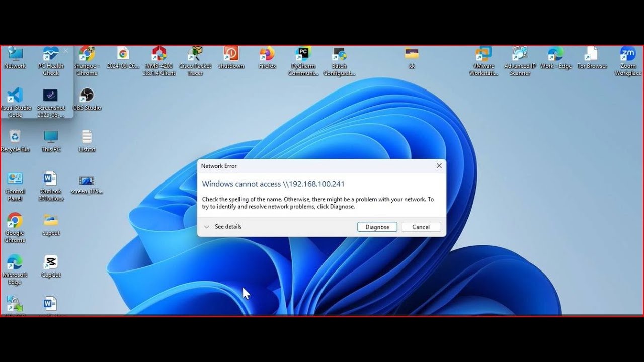
Task: Launch Firefox from the desktop
Action: (267, 58)
